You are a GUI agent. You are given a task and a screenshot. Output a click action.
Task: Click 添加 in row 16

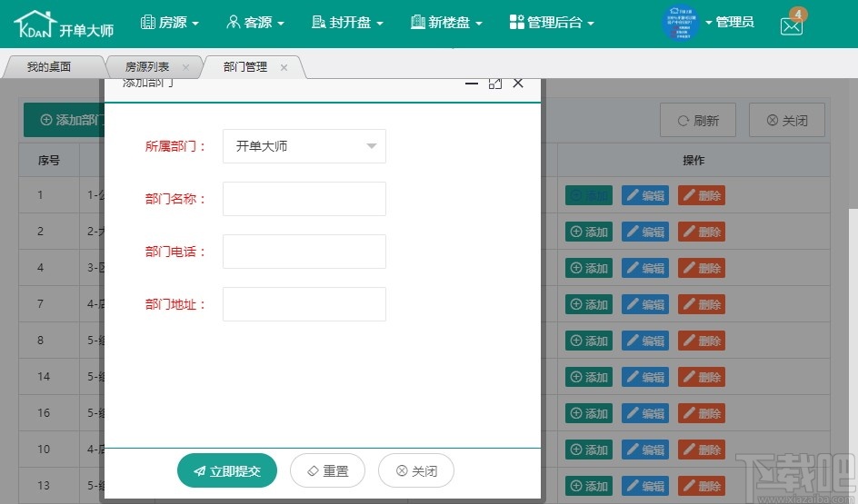coord(589,413)
